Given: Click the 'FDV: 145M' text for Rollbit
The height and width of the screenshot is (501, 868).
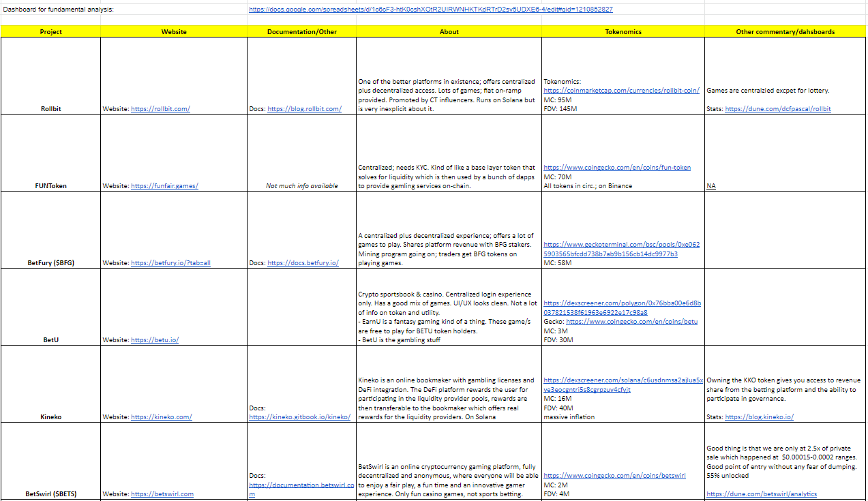Looking at the screenshot, I should [560, 109].
